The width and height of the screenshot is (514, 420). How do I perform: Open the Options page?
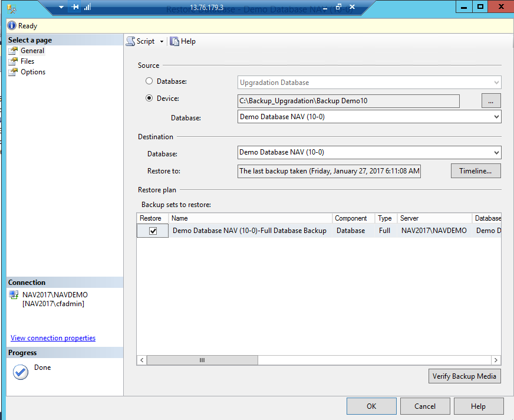(x=33, y=72)
